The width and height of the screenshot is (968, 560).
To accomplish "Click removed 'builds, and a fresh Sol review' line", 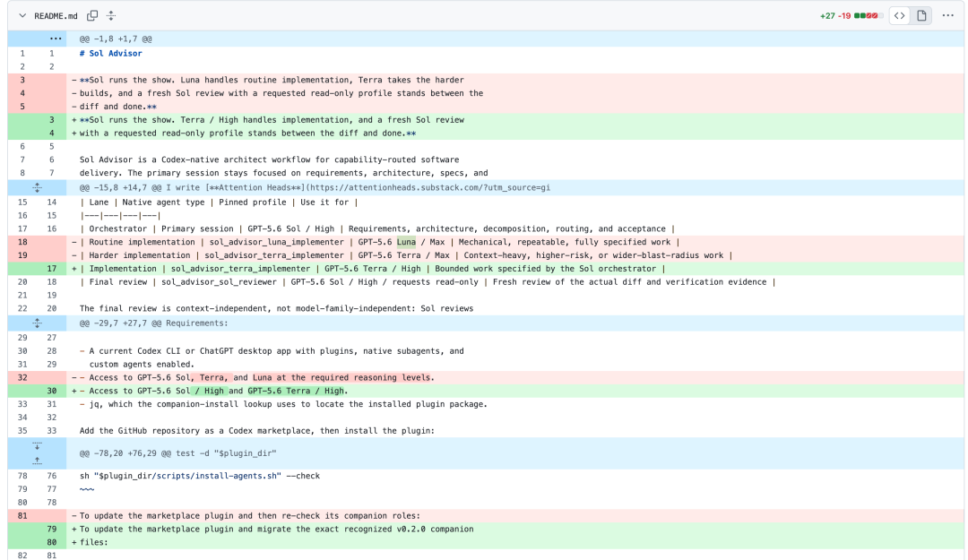I will click(x=281, y=94).
